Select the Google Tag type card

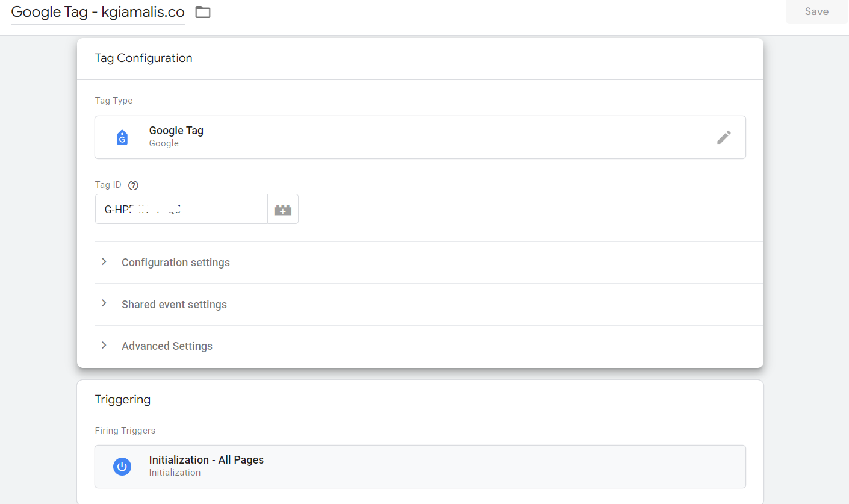tap(420, 137)
